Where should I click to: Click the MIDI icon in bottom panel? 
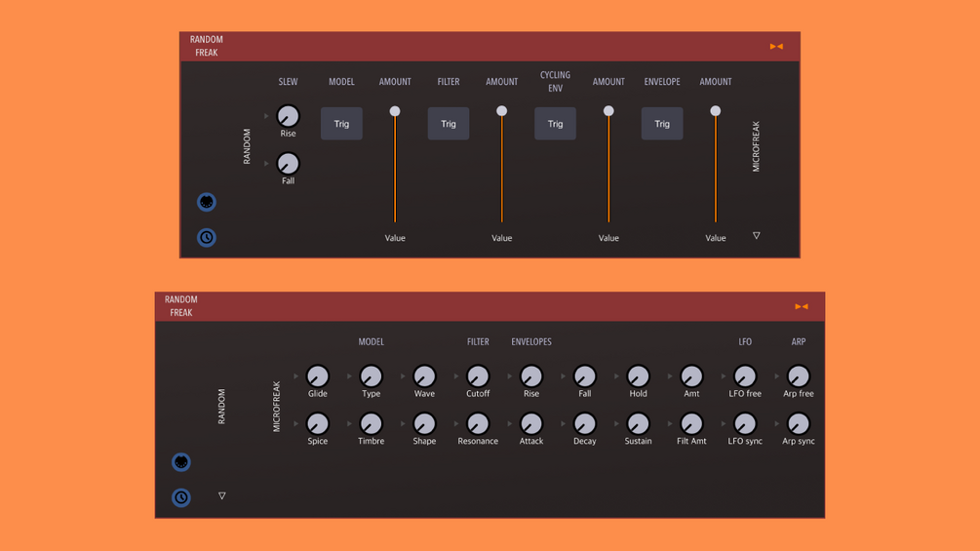[181, 462]
